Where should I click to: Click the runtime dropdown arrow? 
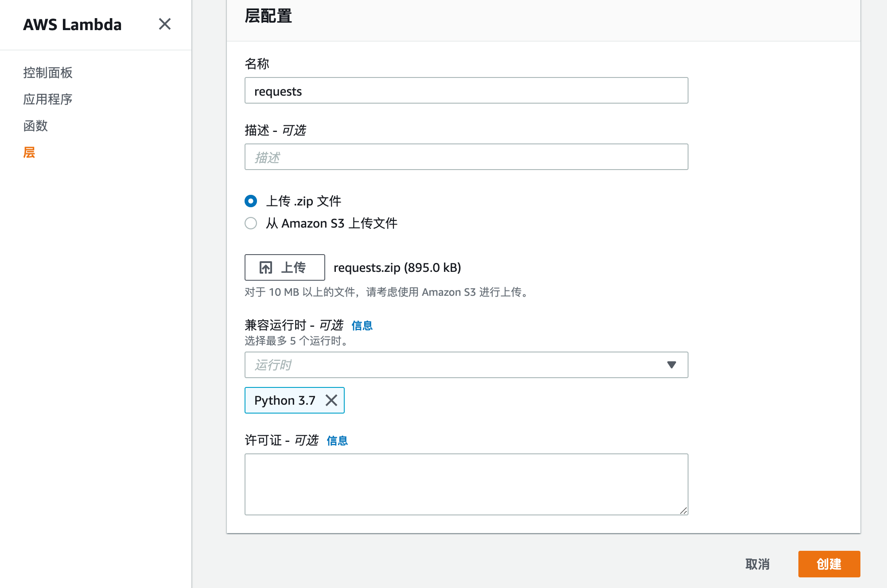671,365
